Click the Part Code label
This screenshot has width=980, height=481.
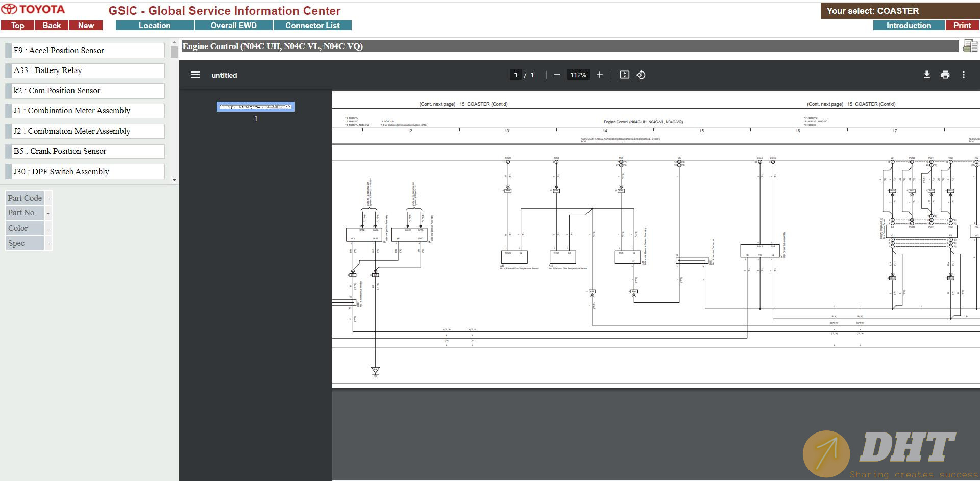pos(24,198)
